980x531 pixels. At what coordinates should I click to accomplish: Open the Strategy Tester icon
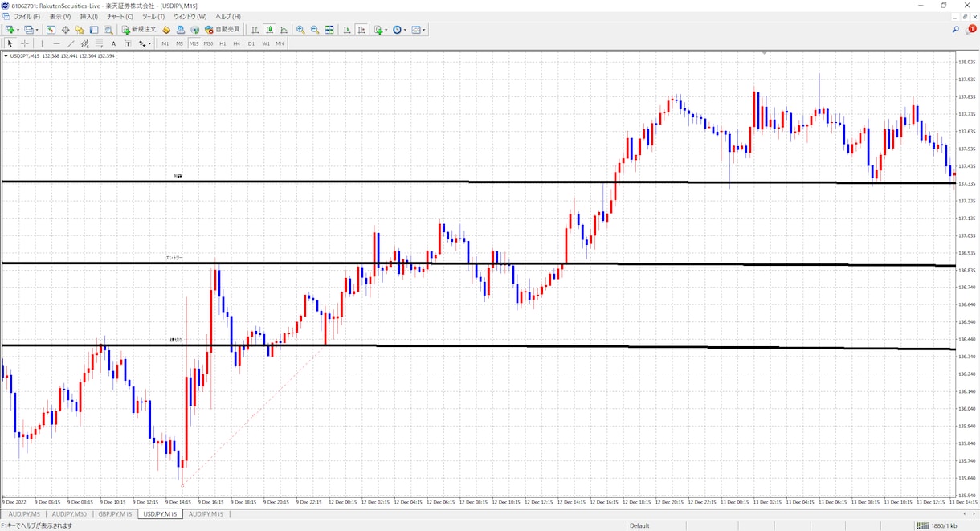tap(108, 30)
